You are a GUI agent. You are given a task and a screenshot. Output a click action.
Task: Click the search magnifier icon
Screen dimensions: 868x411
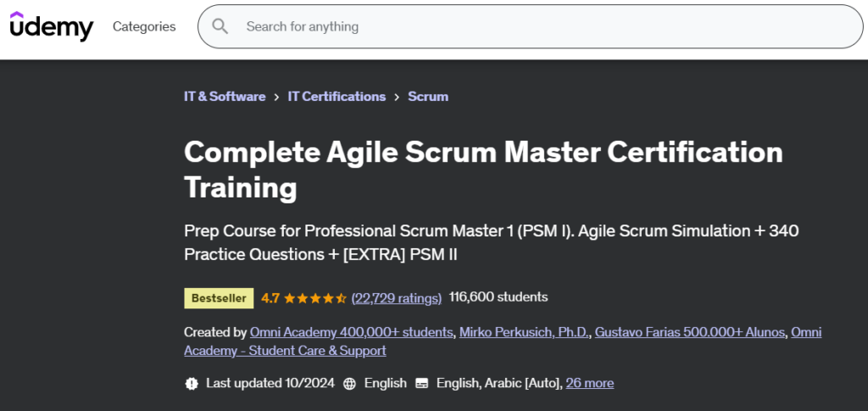pyautogui.click(x=220, y=26)
